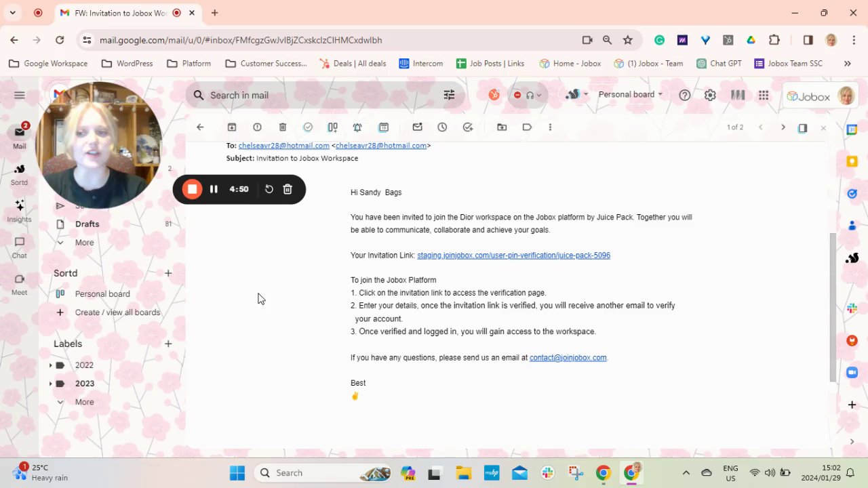
Task: Open the More options three-dot menu
Action: [x=550, y=127]
